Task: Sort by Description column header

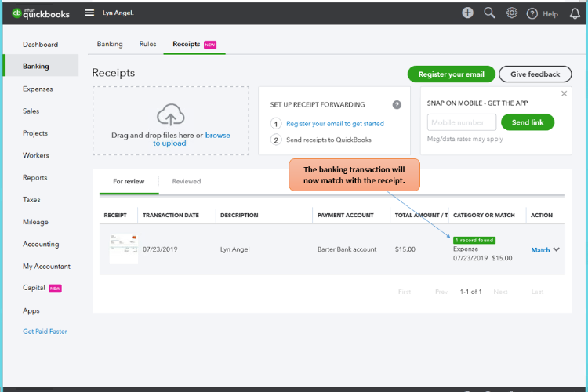Action: pyautogui.click(x=239, y=216)
